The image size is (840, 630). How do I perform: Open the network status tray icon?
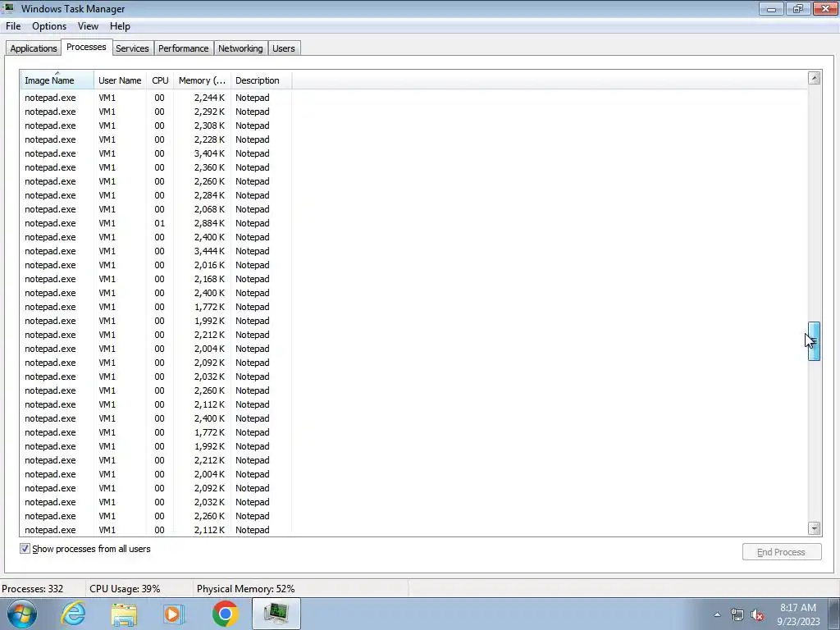pyautogui.click(x=737, y=614)
